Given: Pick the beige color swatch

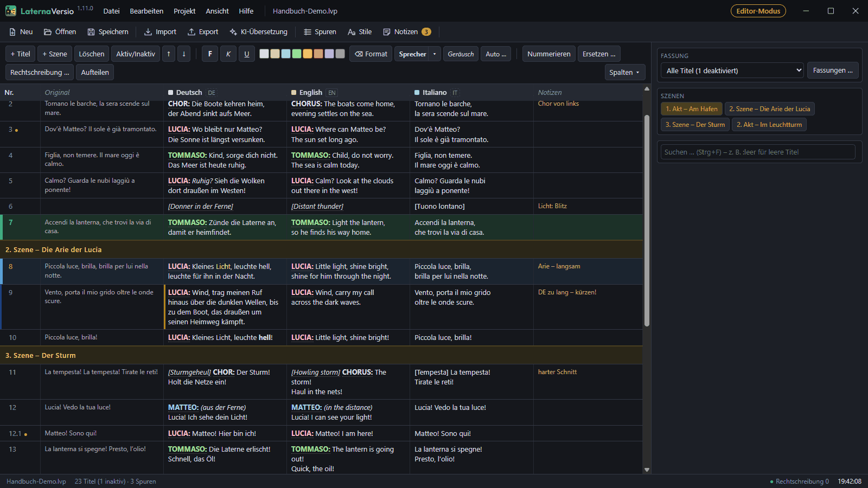Looking at the screenshot, I should [x=275, y=54].
